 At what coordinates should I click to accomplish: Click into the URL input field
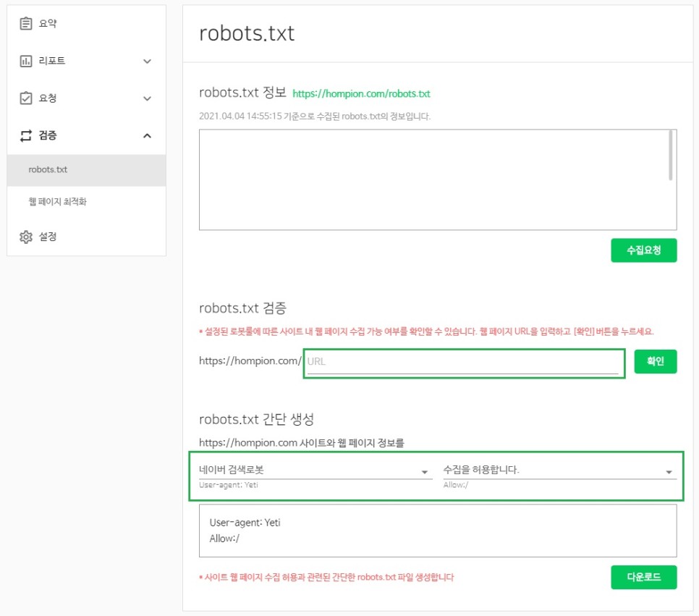463,362
